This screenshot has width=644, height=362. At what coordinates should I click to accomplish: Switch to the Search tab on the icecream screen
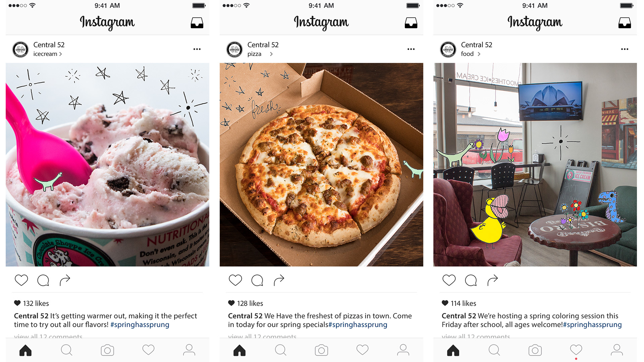click(66, 350)
